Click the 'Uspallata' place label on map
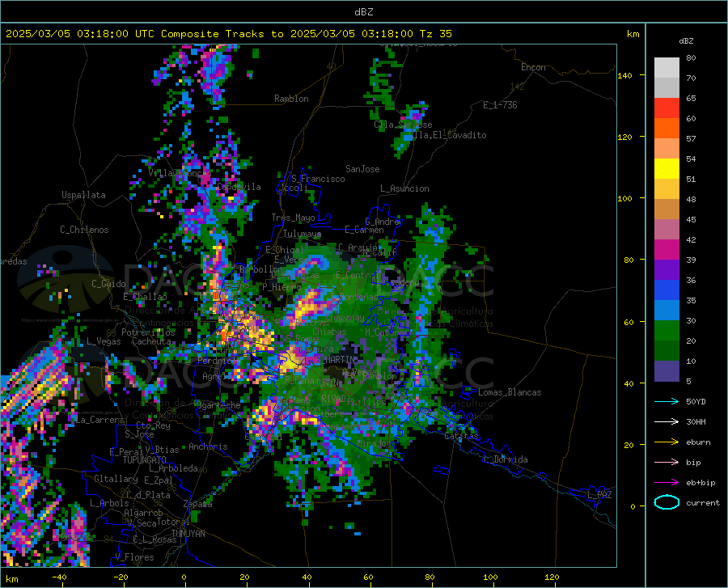This screenshot has height=588, width=728. pyautogui.click(x=83, y=195)
